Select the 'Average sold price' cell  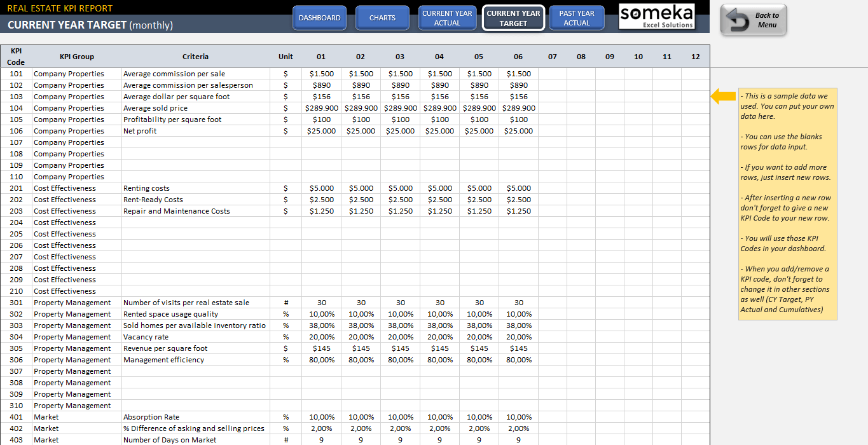(x=195, y=108)
